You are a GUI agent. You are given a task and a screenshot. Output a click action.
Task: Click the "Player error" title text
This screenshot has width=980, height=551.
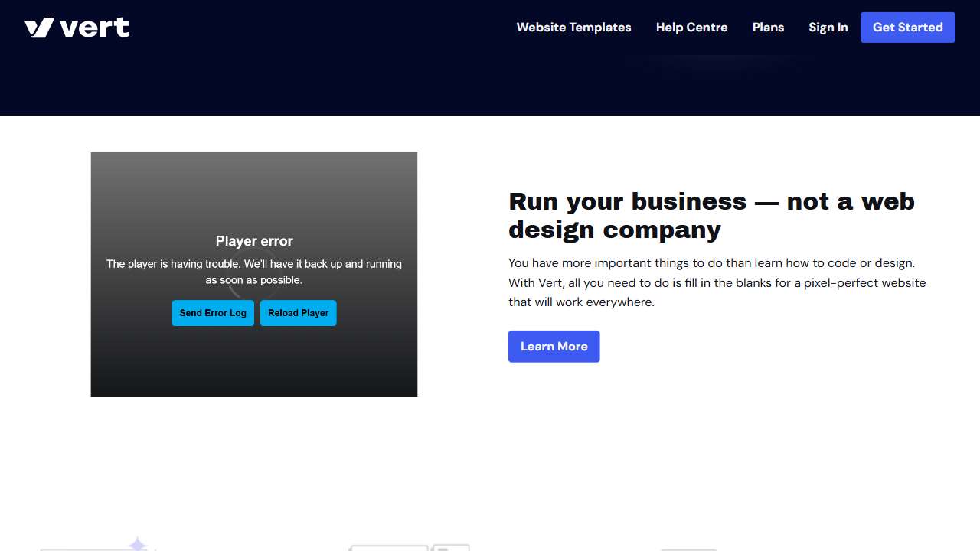(254, 241)
